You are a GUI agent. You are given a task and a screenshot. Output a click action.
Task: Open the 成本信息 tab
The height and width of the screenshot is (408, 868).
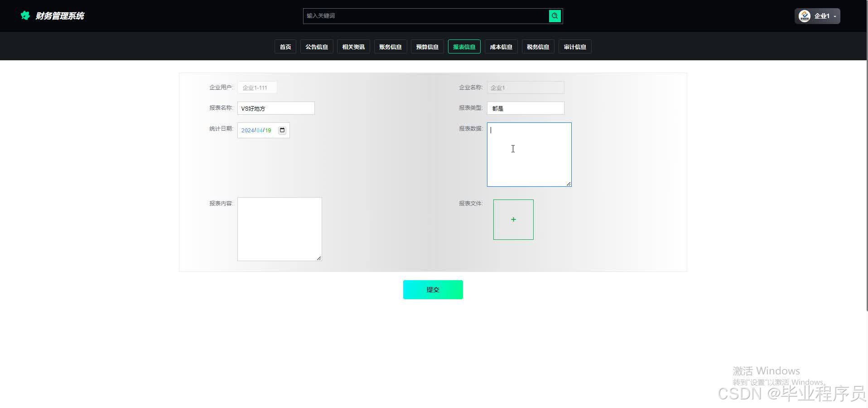(x=501, y=47)
